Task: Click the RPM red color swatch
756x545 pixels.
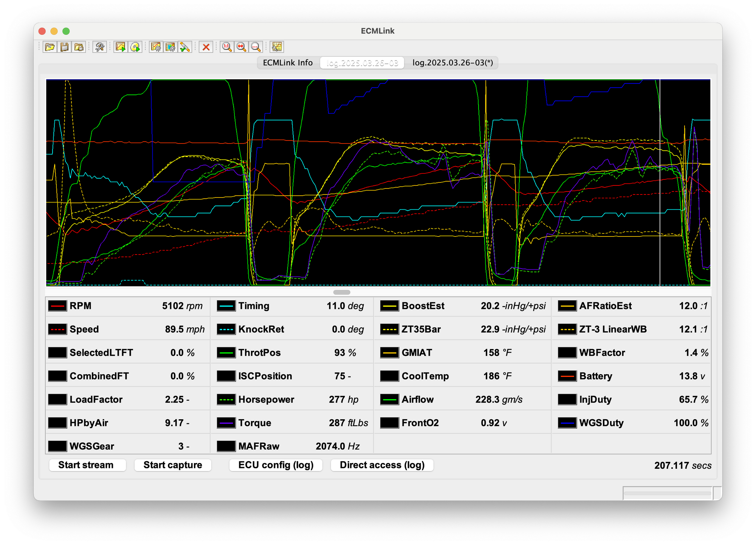Action: click(57, 306)
